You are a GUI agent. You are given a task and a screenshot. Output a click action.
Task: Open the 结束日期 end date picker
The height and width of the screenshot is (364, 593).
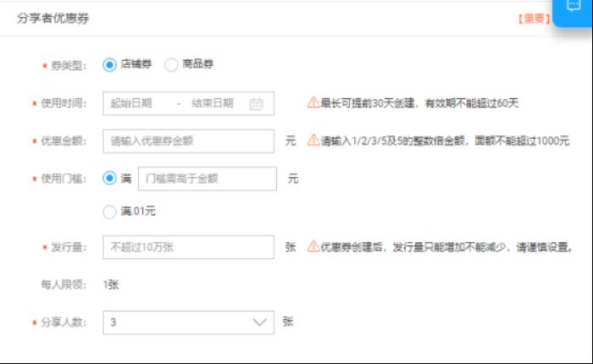pos(213,103)
